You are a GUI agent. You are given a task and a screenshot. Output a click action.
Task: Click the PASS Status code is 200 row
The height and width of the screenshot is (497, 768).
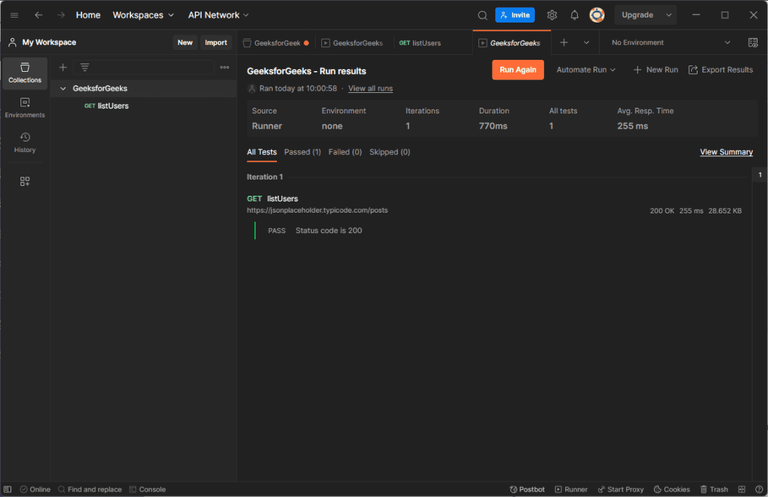pyautogui.click(x=315, y=230)
